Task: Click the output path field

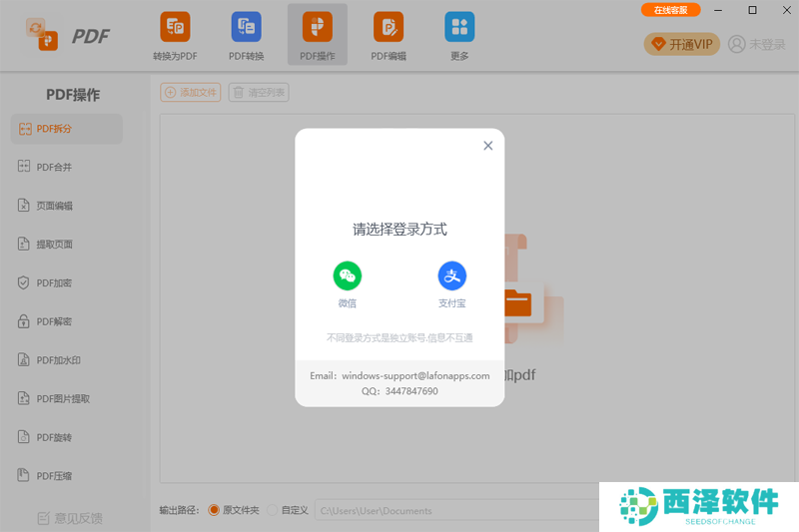Action: [x=457, y=510]
